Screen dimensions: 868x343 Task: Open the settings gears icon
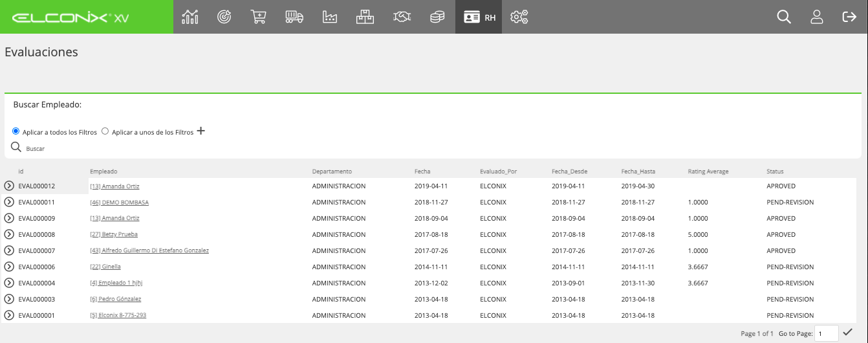(x=519, y=17)
